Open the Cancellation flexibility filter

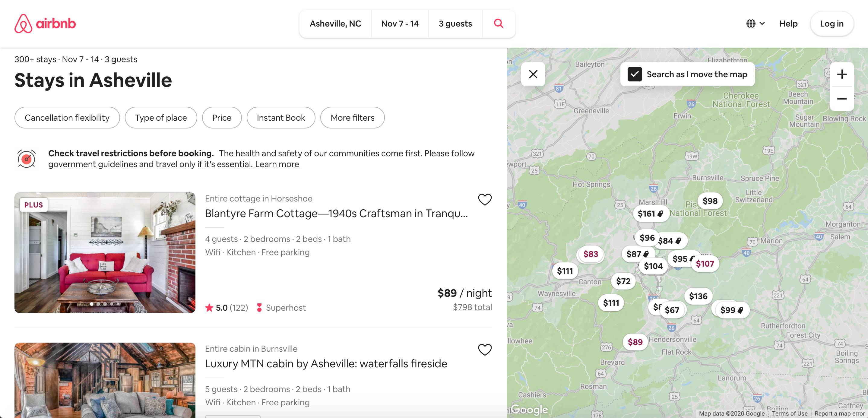tap(67, 118)
